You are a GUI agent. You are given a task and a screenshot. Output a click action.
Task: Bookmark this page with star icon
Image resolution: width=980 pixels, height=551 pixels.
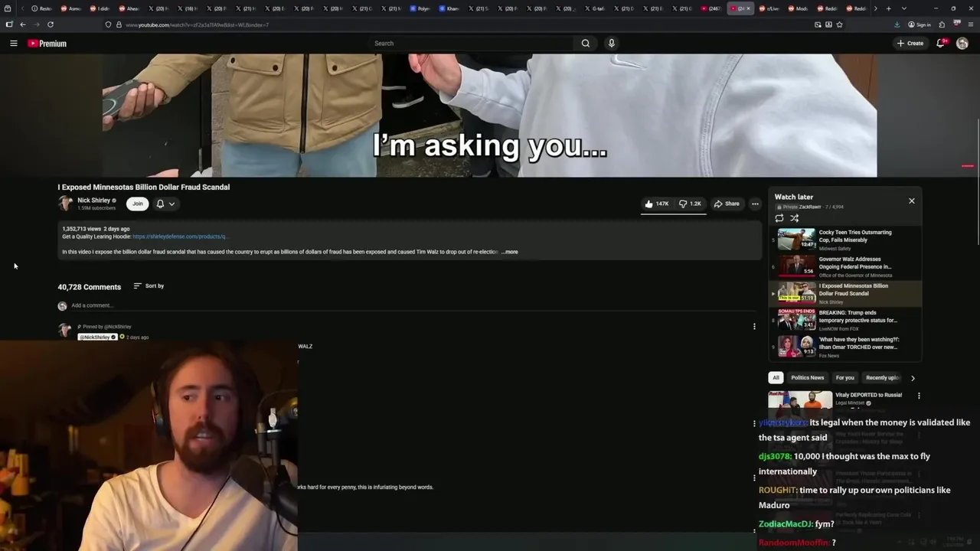(x=839, y=24)
